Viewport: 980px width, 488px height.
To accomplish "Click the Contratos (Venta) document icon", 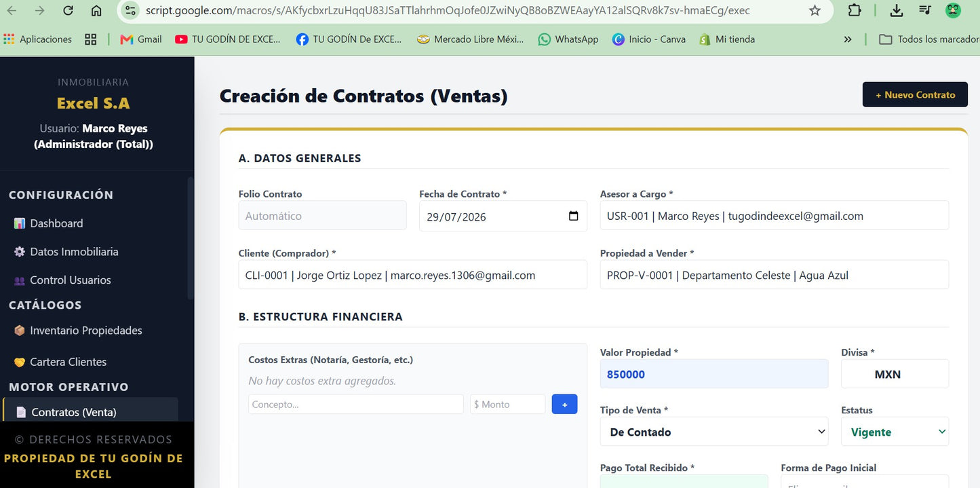I will (20, 412).
